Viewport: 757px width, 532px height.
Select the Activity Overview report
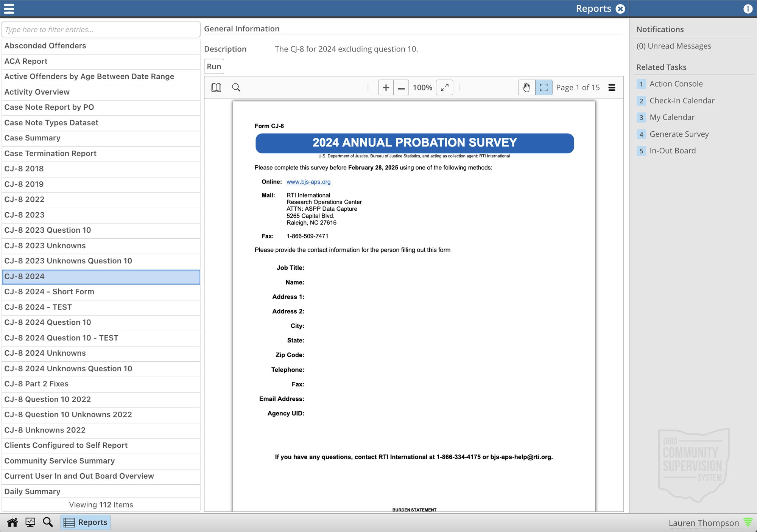[101, 92]
